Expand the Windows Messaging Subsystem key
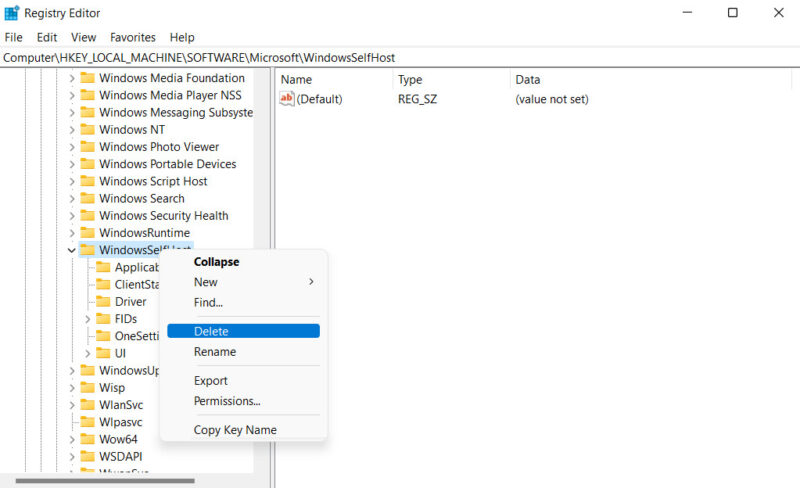Viewport: 800px width, 488px height. pyautogui.click(x=72, y=112)
